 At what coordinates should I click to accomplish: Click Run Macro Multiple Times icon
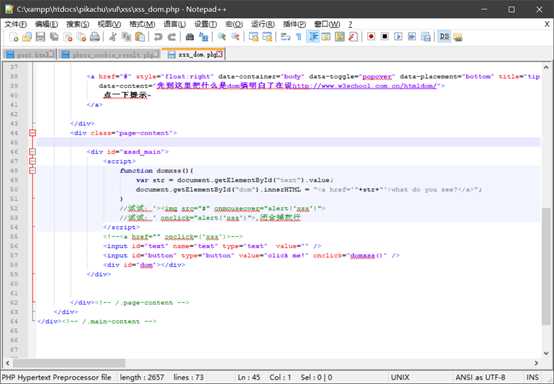(412, 37)
